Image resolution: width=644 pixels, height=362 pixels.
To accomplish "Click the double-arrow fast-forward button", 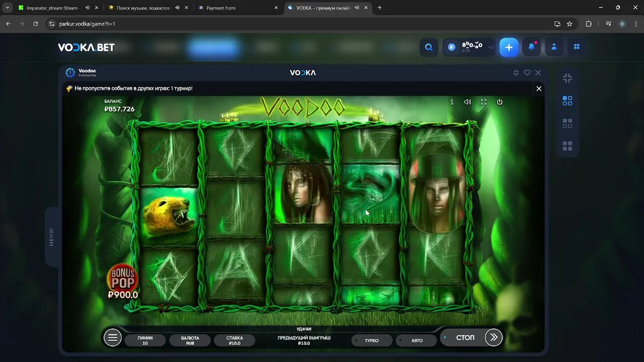I will pyautogui.click(x=494, y=337).
